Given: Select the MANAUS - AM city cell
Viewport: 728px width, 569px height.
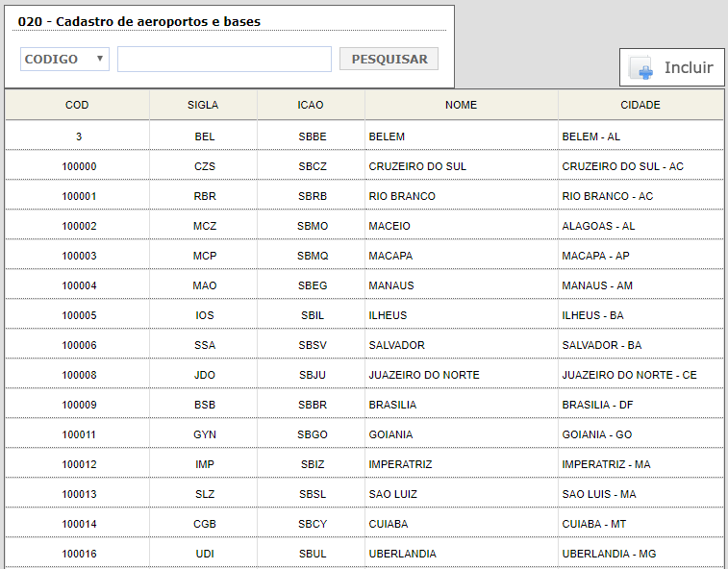Looking at the screenshot, I should point(597,285).
